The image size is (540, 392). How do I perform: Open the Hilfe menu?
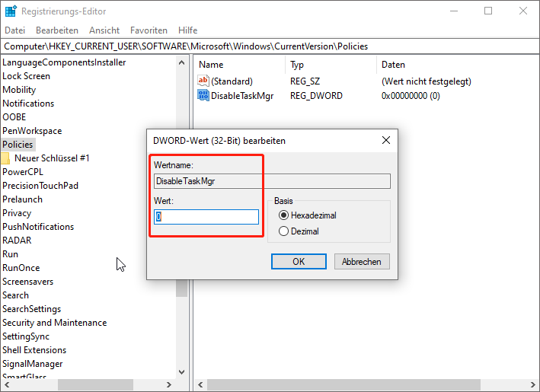coord(187,30)
